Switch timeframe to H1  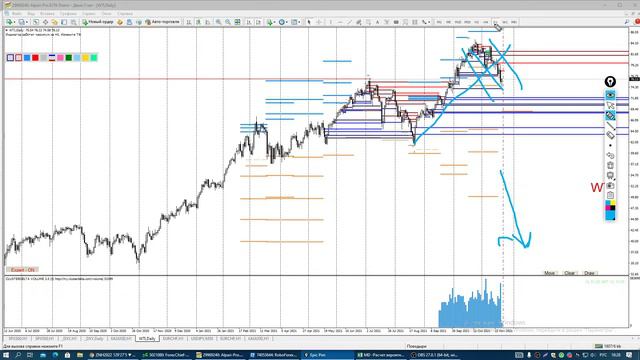coord(476,22)
